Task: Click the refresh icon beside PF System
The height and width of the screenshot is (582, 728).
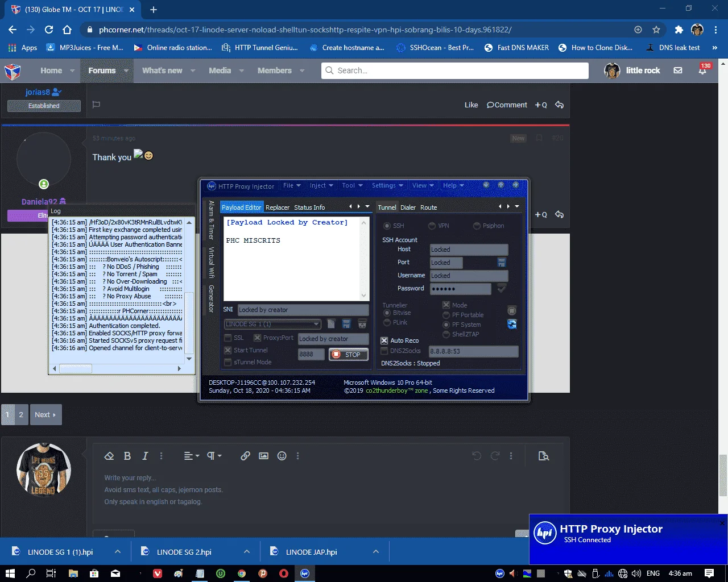Action: point(512,324)
